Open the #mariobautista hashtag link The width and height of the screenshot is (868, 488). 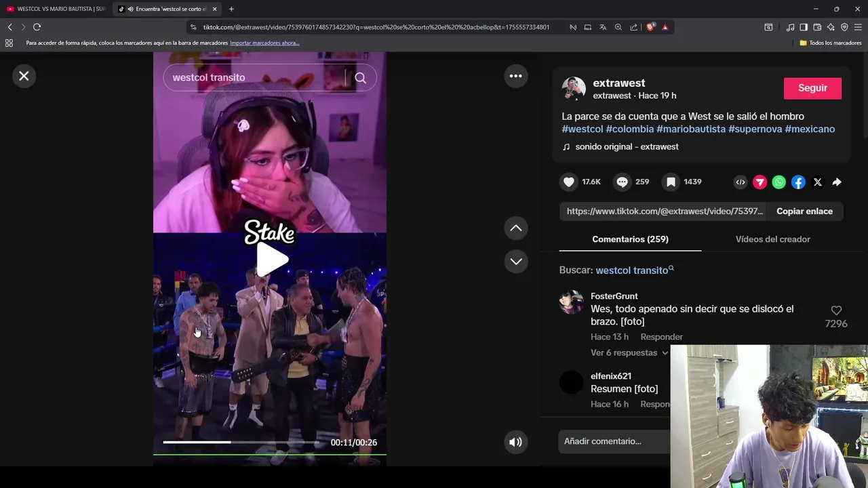point(691,129)
